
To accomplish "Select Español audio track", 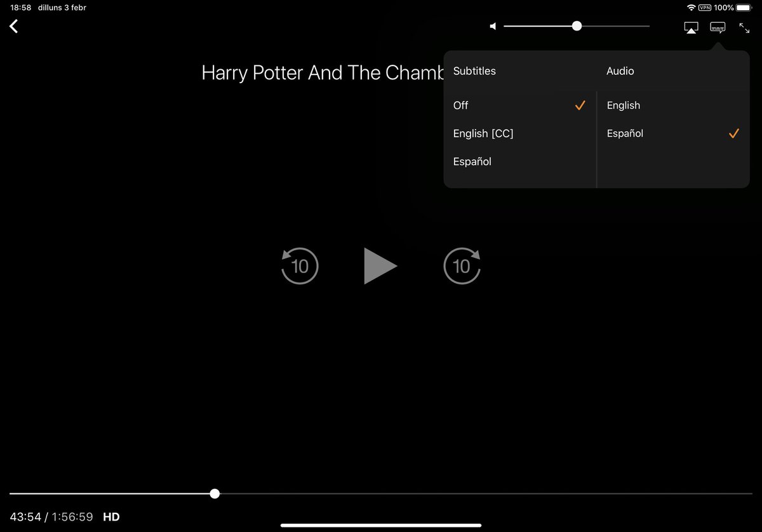I will tap(673, 133).
